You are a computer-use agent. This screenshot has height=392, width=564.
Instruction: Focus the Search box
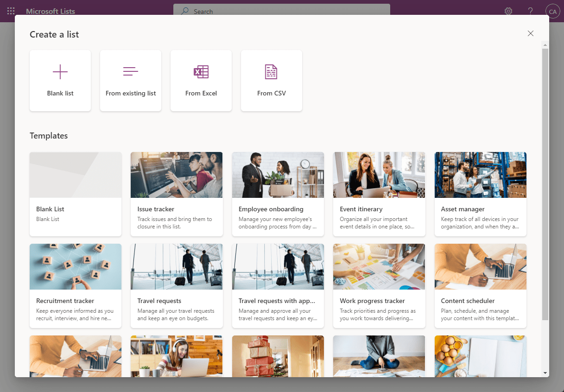click(282, 12)
